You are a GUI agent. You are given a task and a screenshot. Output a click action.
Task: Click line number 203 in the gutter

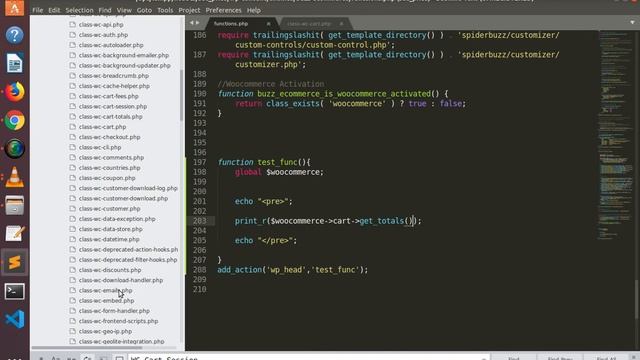click(x=200, y=221)
